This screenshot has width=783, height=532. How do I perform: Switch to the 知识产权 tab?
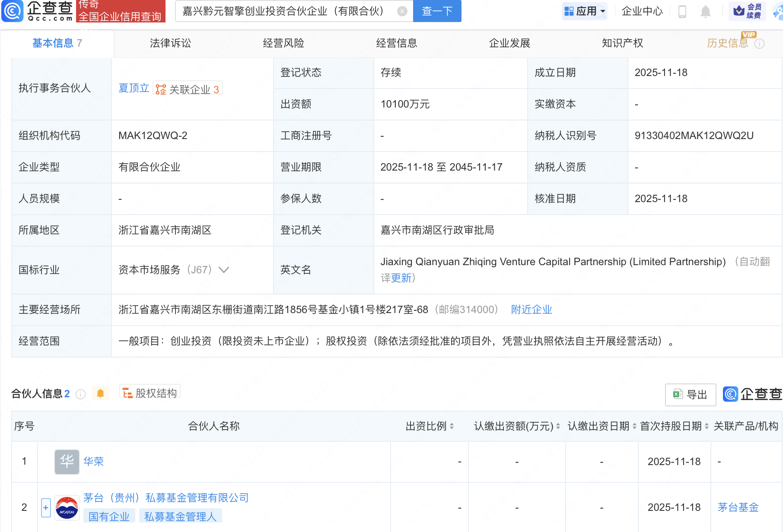click(622, 43)
